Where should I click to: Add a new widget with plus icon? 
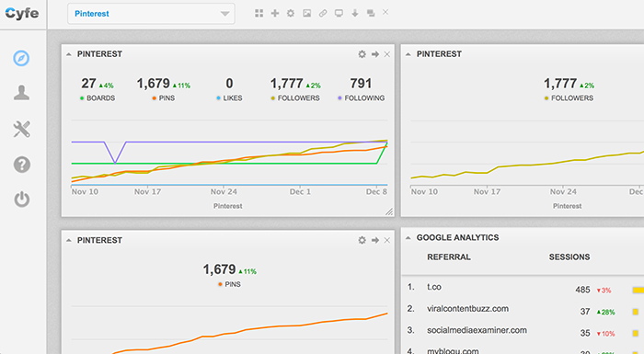[x=275, y=13]
